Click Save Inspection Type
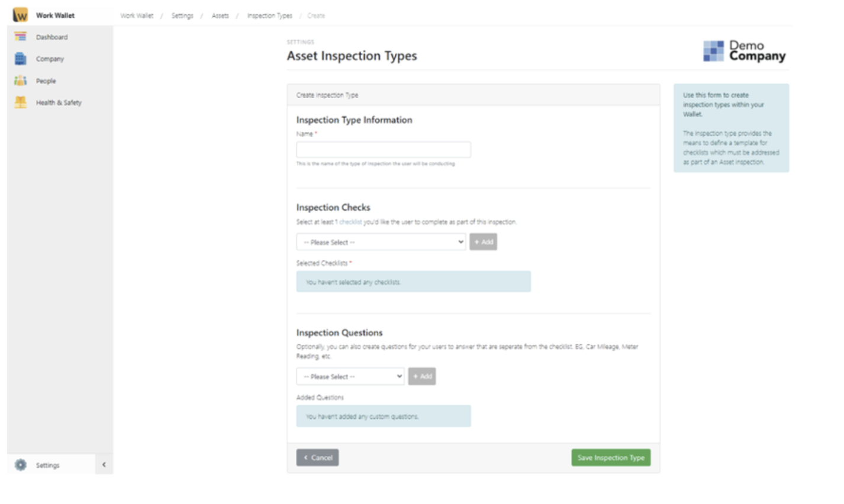This screenshot has height=504, width=844. pyautogui.click(x=610, y=457)
